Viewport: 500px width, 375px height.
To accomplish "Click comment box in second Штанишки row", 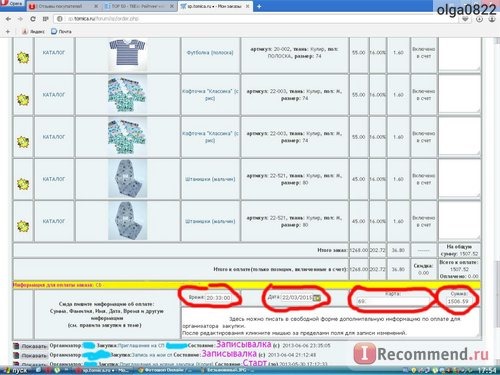I will [x=459, y=221].
